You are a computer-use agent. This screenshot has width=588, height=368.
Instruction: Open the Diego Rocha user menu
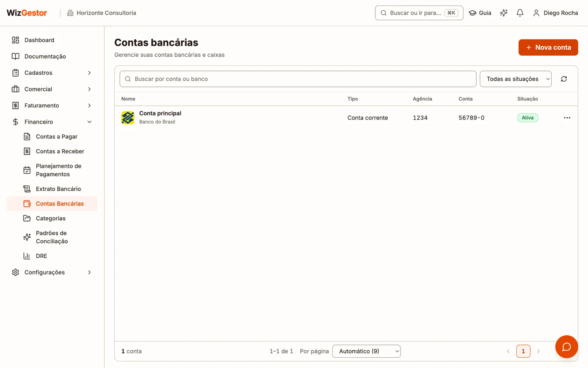(x=555, y=13)
